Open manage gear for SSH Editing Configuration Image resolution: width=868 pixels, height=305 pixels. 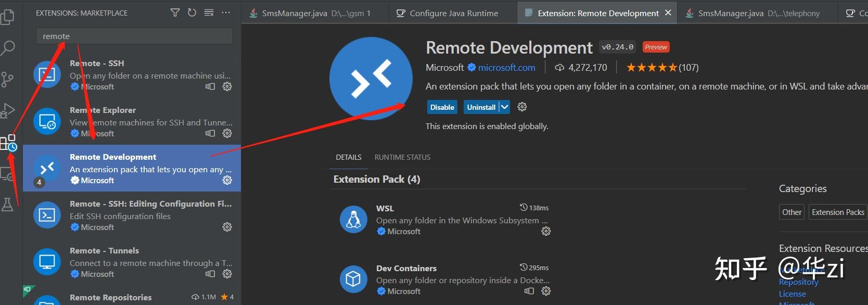(227, 227)
